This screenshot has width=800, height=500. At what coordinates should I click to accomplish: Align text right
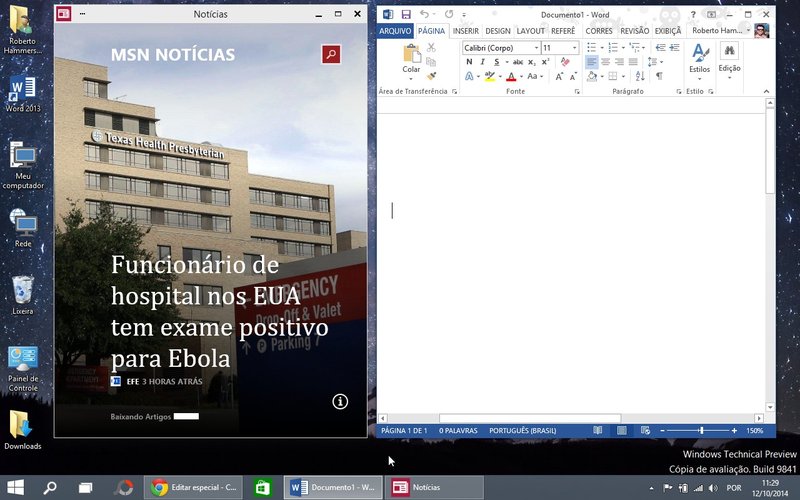(619, 62)
